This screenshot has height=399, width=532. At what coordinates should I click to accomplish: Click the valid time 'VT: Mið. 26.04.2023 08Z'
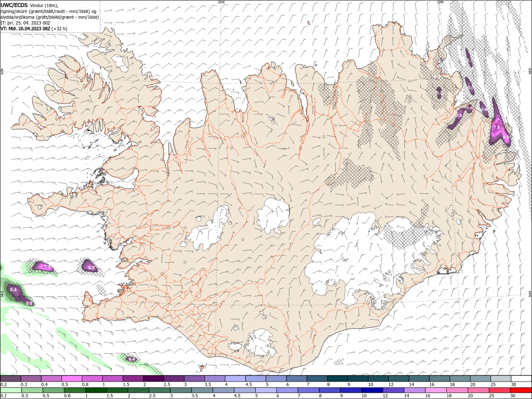[25, 29]
